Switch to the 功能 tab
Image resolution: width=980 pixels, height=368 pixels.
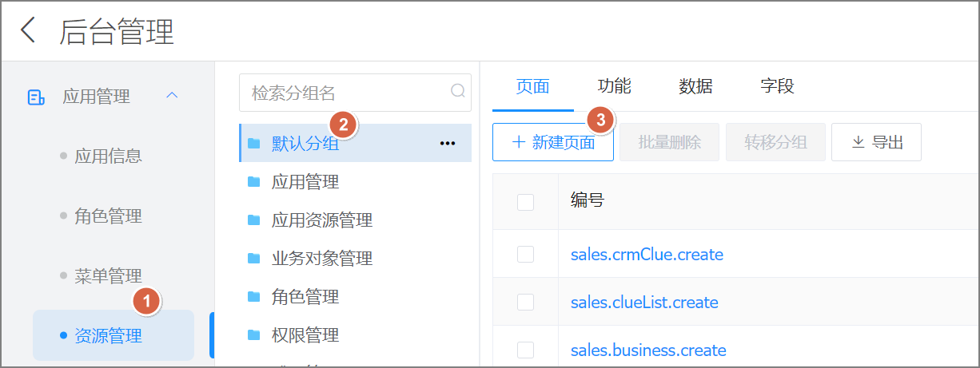click(614, 86)
